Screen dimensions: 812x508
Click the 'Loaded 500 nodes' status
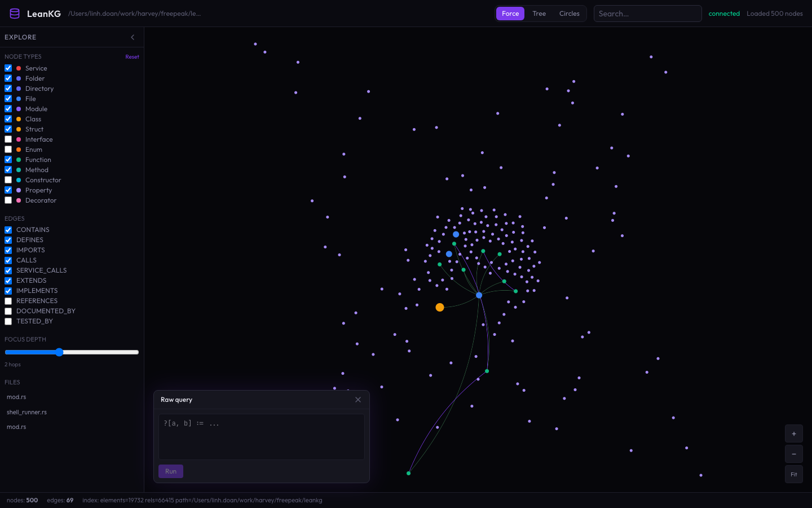point(775,14)
